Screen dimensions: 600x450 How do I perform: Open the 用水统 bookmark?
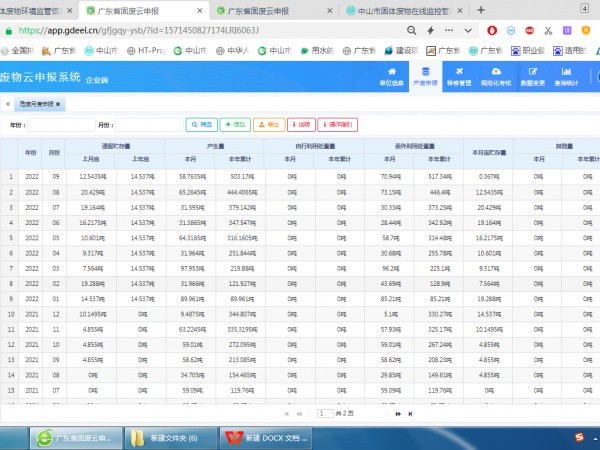point(317,51)
